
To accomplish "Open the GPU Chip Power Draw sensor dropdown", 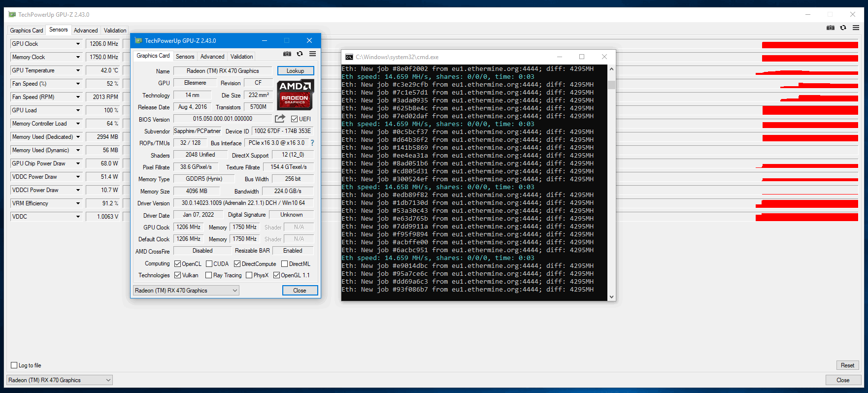I will [x=78, y=164].
